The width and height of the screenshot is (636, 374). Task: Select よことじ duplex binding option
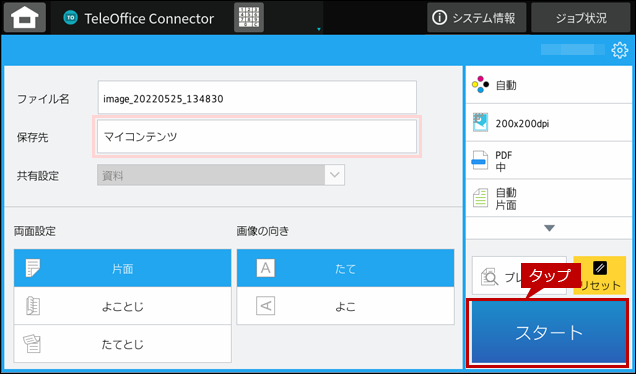122,306
